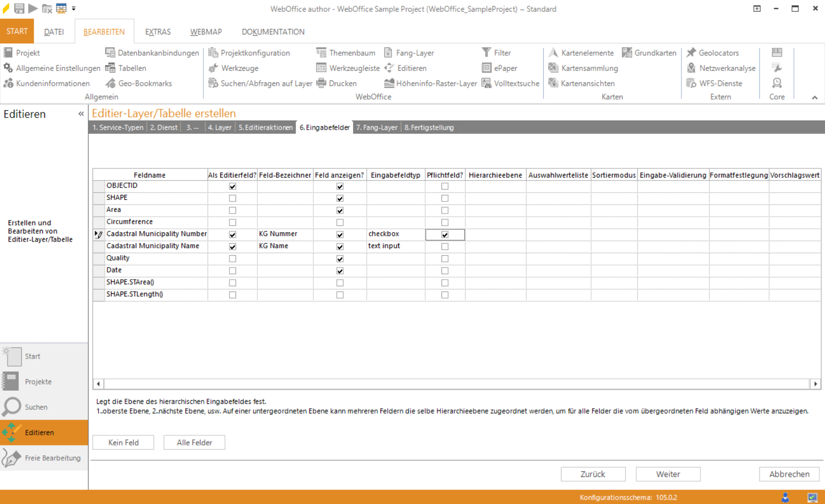The image size is (825, 504).
Task: Select Freie Bearbeitung in the sidebar
Action: pos(52,458)
